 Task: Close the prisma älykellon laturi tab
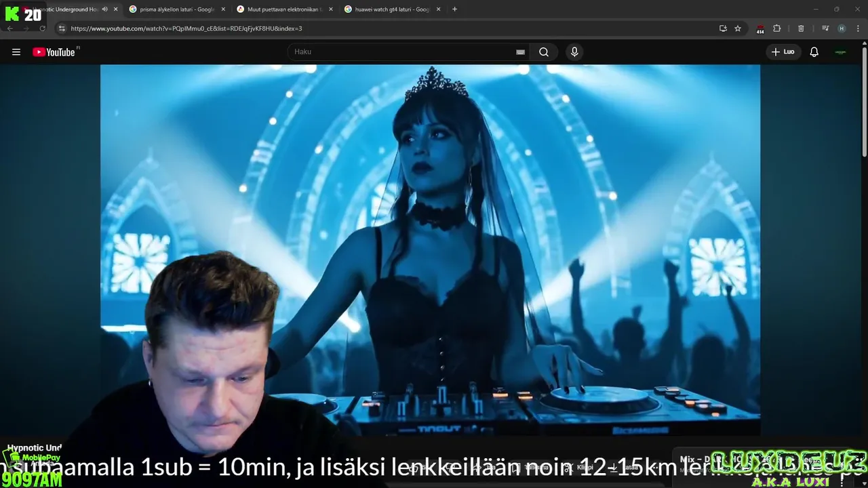(x=223, y=9)
